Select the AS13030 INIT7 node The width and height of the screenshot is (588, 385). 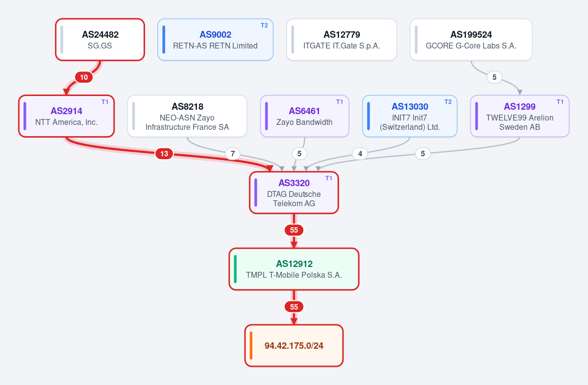pyautogui.click(x=410, y=116)
